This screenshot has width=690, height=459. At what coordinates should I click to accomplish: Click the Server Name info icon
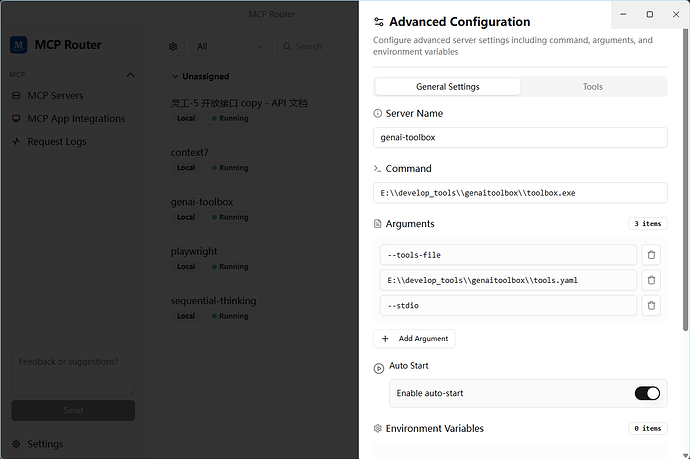click(x=378, y=114)
